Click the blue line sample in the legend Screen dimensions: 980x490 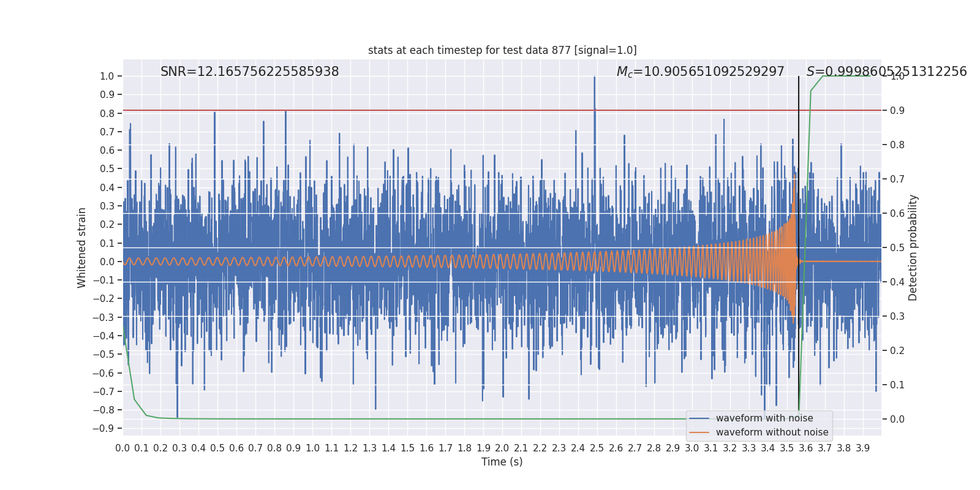pos(699,418)
